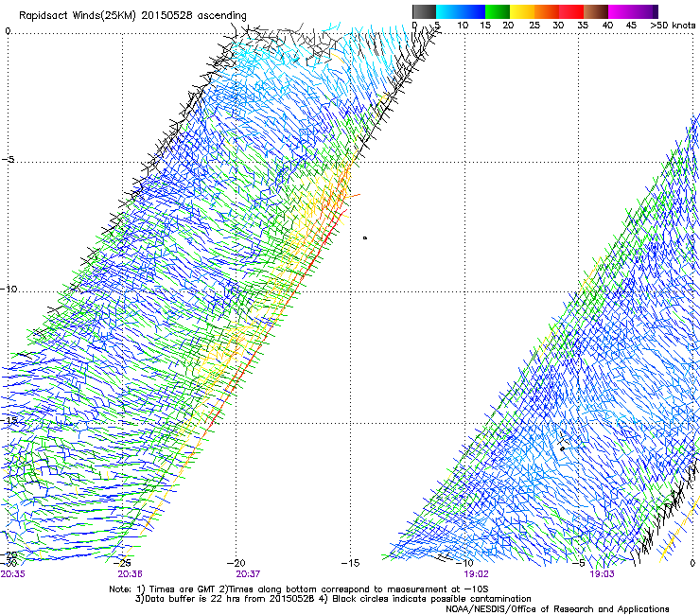Image resolution: width=700 pixels, height=615 pixels.
Task: Click the small black circle marker between the swaths
Action: pos(365,238)
